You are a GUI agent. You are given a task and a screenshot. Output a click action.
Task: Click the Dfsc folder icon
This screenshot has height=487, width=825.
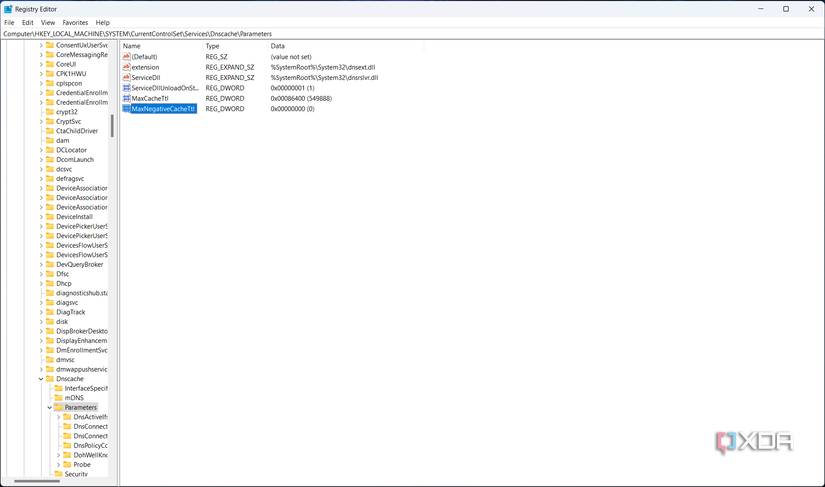[x=50, y=274]
